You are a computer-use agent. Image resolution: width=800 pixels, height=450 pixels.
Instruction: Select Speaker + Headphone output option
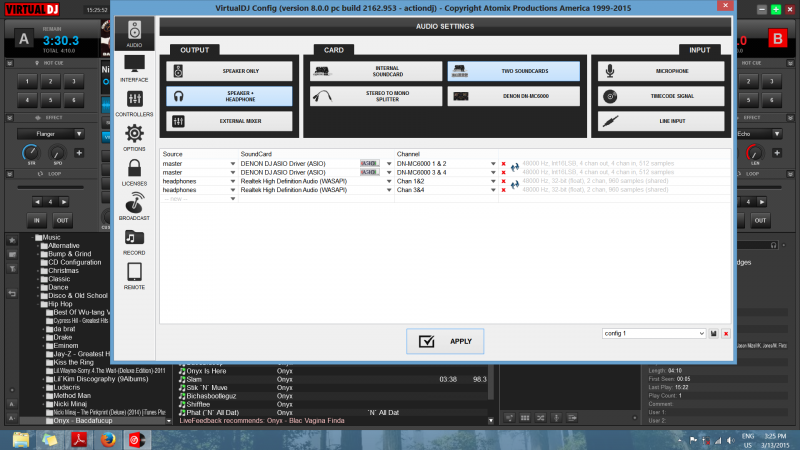point(230,96)
